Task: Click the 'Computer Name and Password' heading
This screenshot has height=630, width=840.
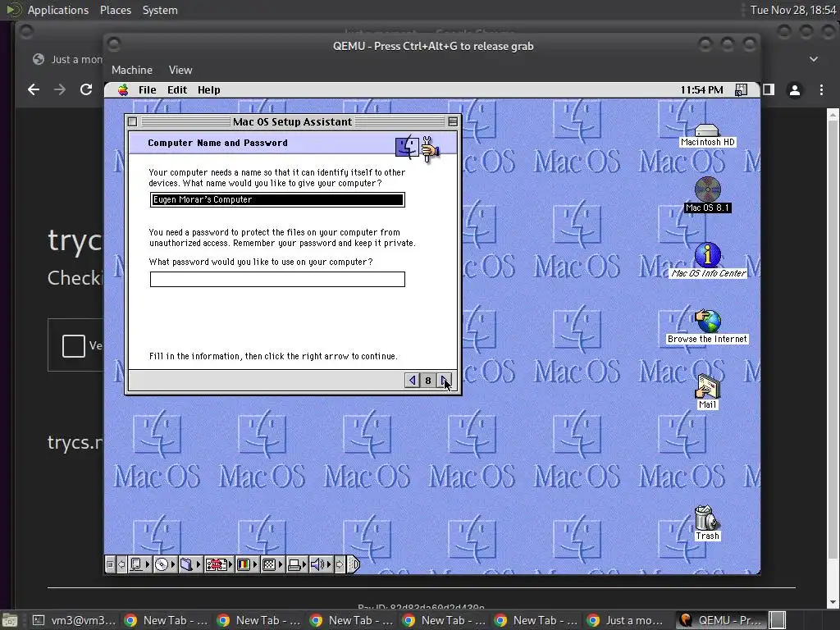Action: coord(217,143)
